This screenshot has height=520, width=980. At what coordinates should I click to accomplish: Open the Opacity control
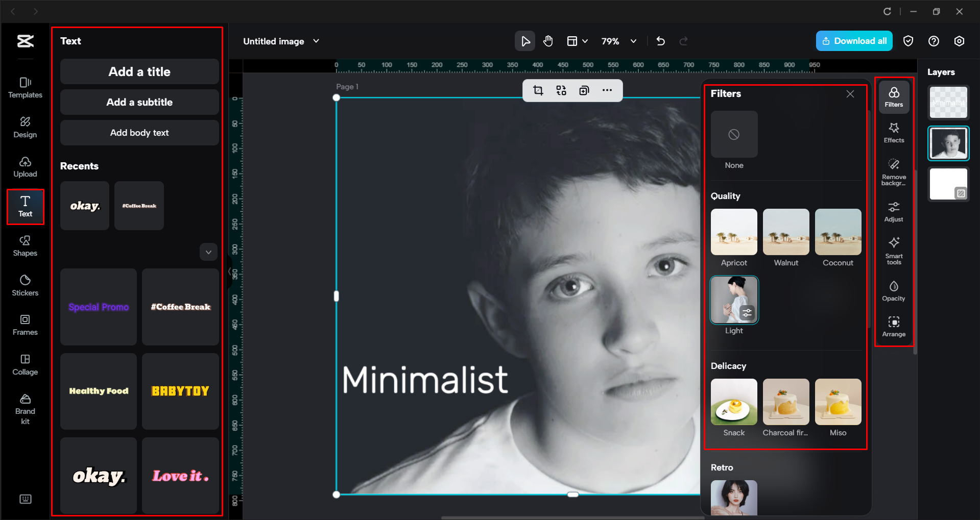click(893, 290)
